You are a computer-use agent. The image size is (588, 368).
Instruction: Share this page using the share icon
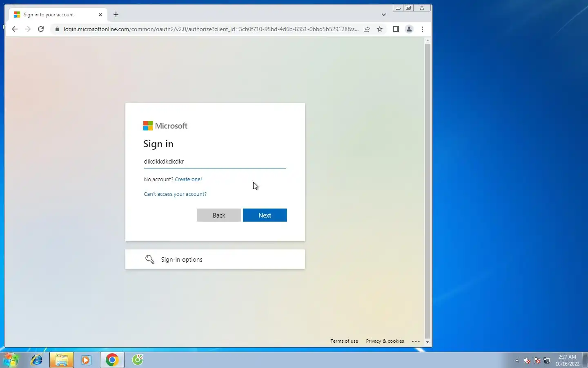367,29
